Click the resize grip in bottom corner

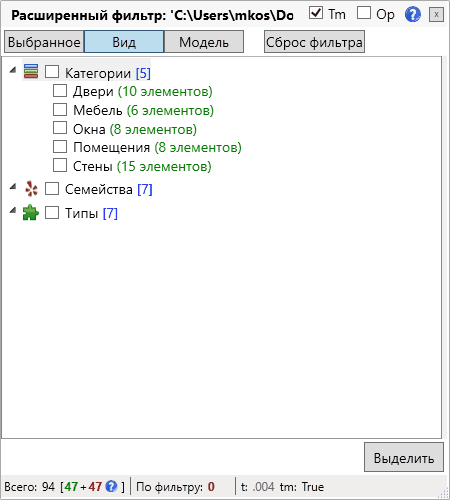pyautogui.click(x=444, y=493)
